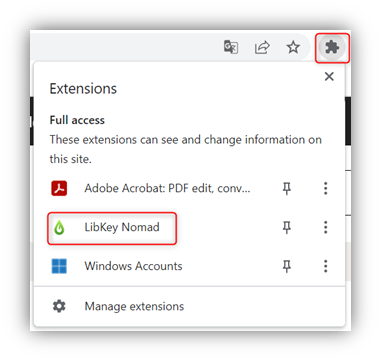Click the share page icon
Viewport: 381px width, 361px height.
pos(262,47)
